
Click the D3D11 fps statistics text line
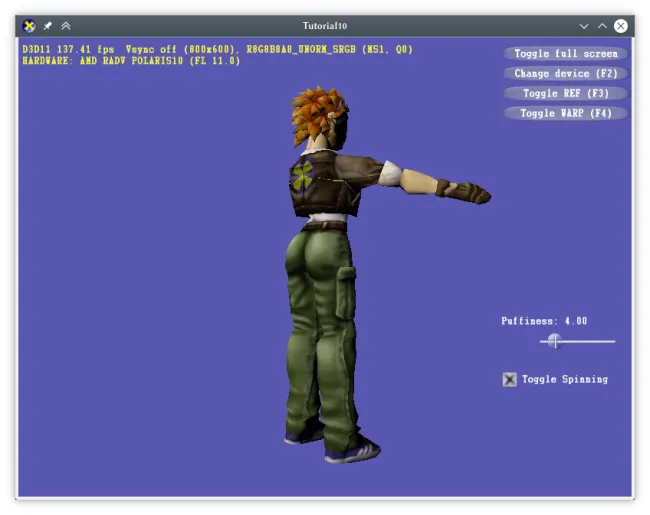pyautogui.click(x=218, y=49)
